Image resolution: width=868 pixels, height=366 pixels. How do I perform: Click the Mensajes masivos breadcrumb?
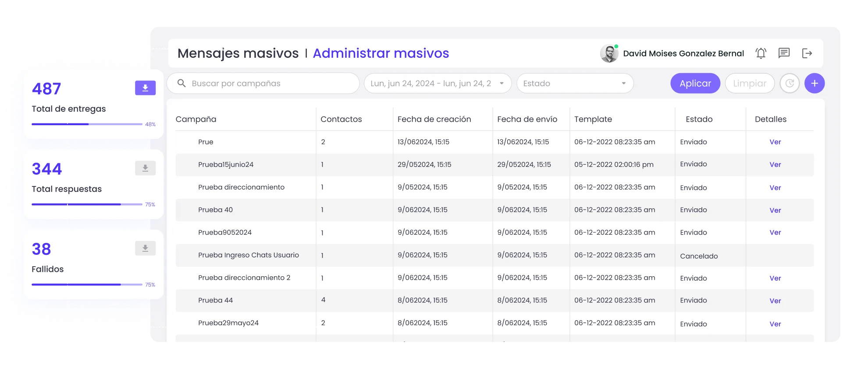point(238,53)
